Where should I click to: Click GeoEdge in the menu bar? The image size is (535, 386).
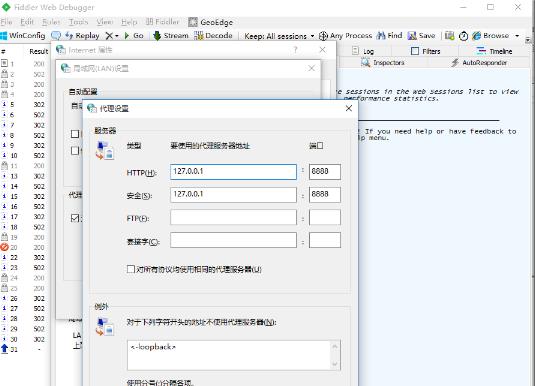[211, 22]
